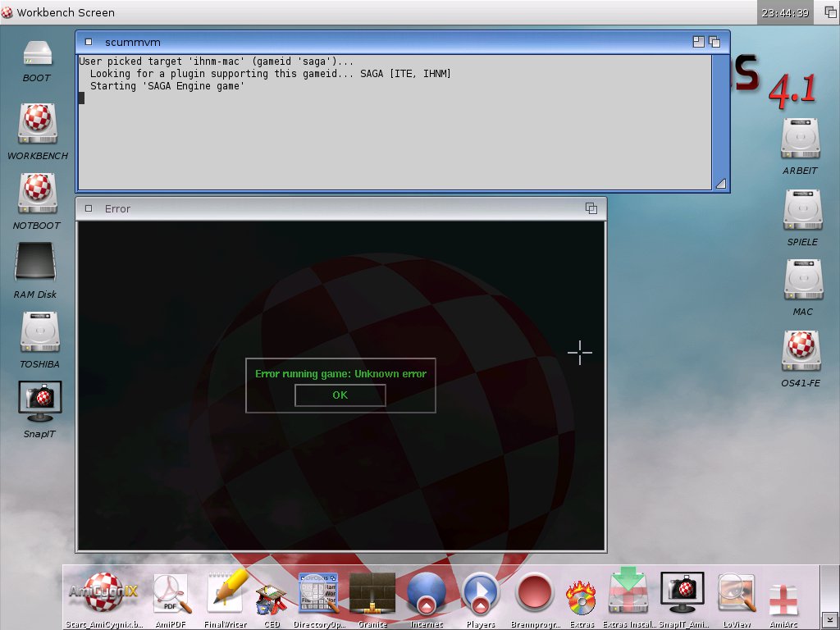840x630 pixels.
Task: Open the Extras dock icon
Action: coord(582,598)
